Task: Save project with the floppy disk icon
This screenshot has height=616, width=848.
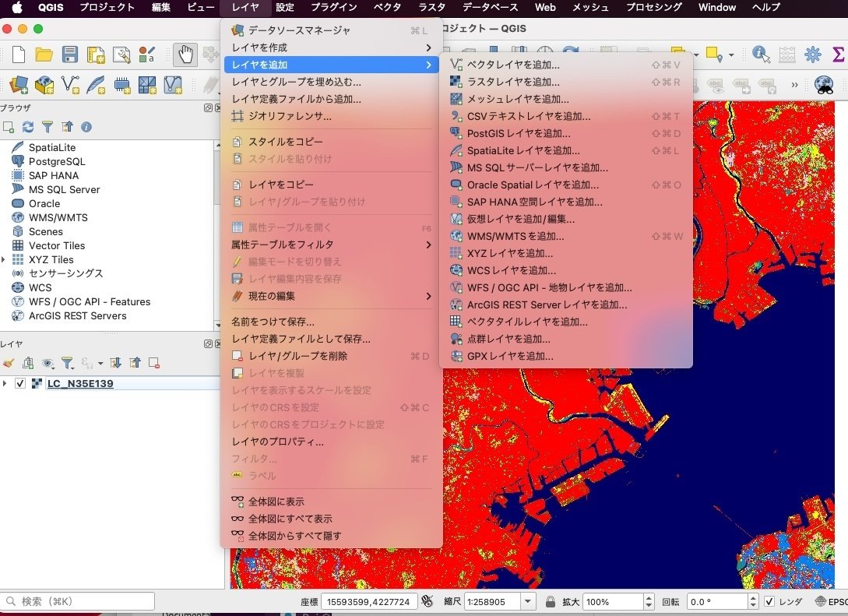Action: pyautogui.click(x=70, y=55)
